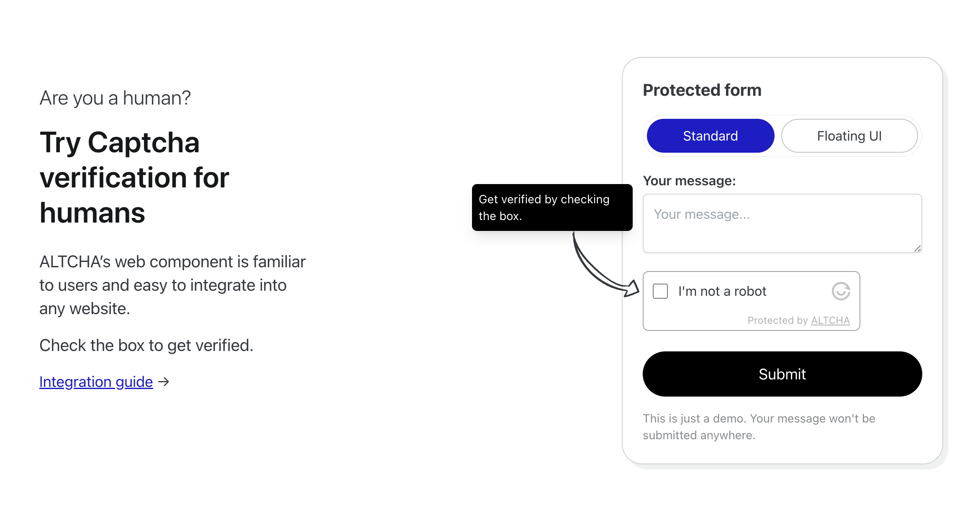Click the arrow icon beside Integration guide
Screen dimensions: 980x525
tap(164, 382)
